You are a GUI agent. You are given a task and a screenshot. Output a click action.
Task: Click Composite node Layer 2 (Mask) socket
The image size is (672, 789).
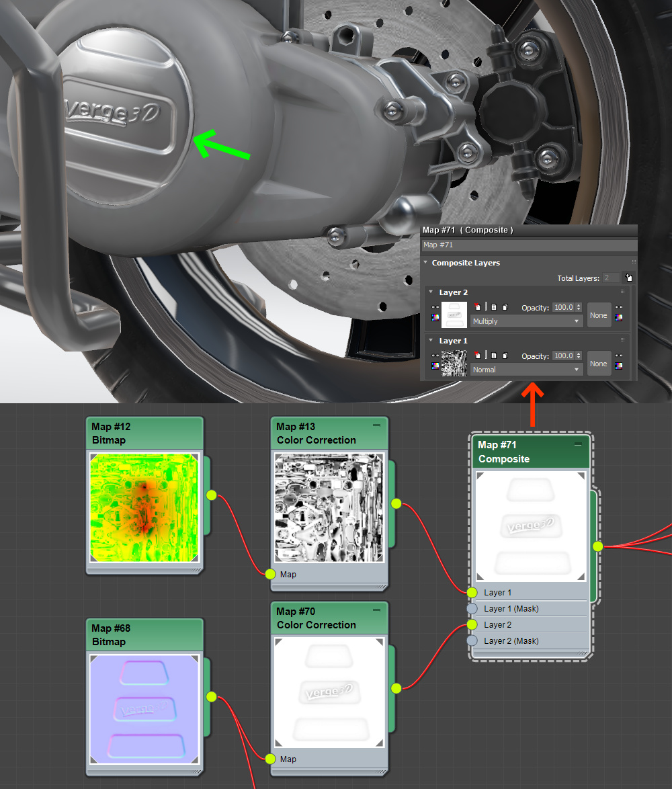[472, 640]
